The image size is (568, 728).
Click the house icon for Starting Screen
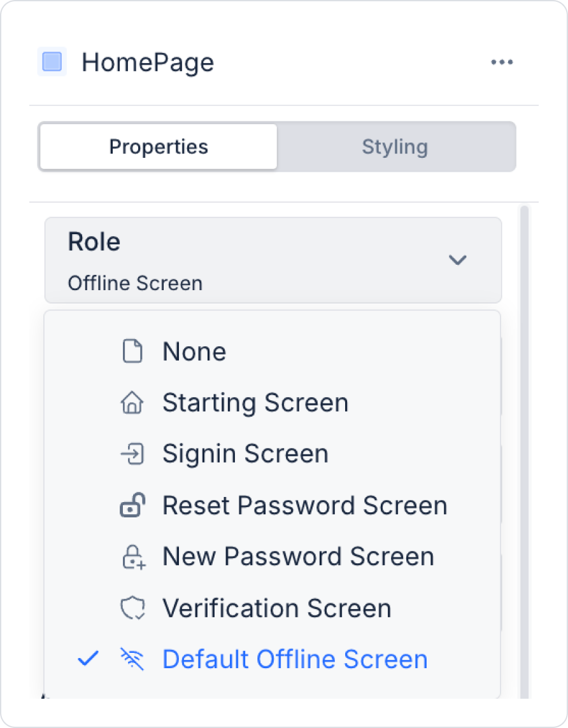[132, 403]
